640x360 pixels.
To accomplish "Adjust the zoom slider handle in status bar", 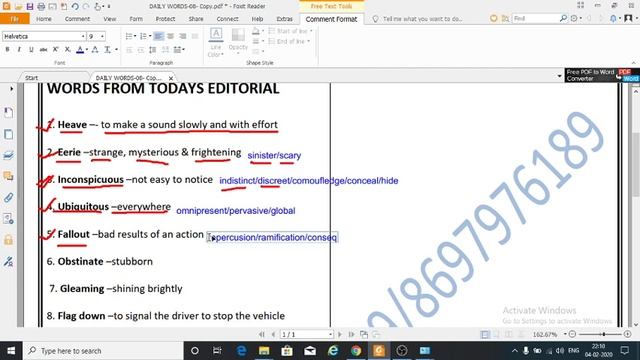I will point(604,334).
